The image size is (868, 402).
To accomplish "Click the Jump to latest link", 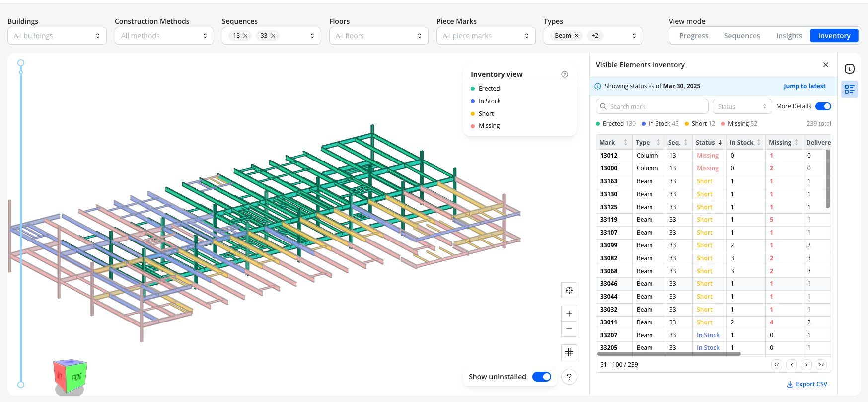I will 804,86.
